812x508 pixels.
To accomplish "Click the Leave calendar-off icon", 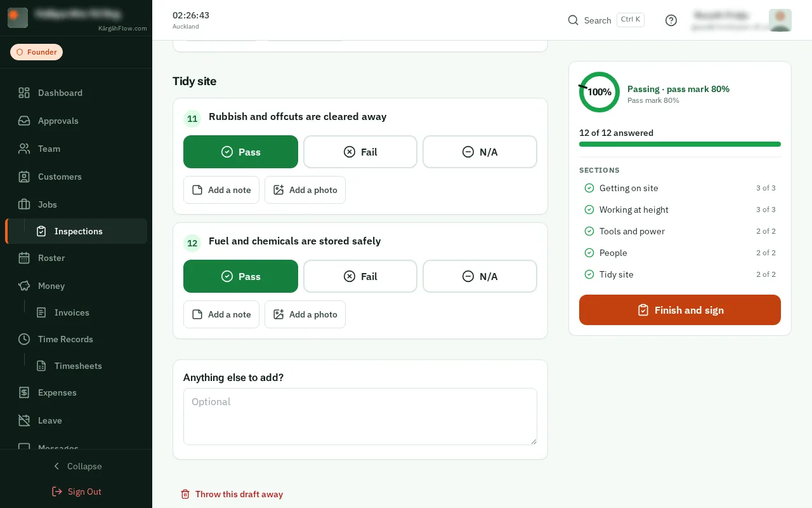I will 24,420.
